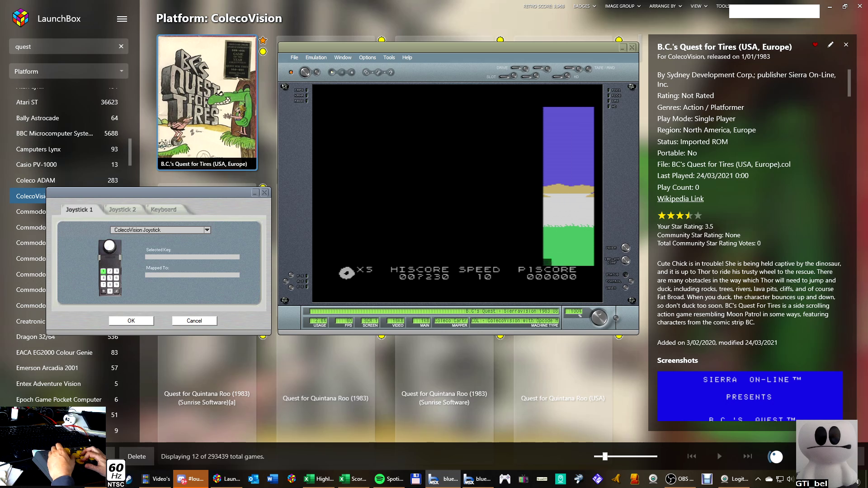
Task: Open the Emulation menu
Action: (316, 57)
